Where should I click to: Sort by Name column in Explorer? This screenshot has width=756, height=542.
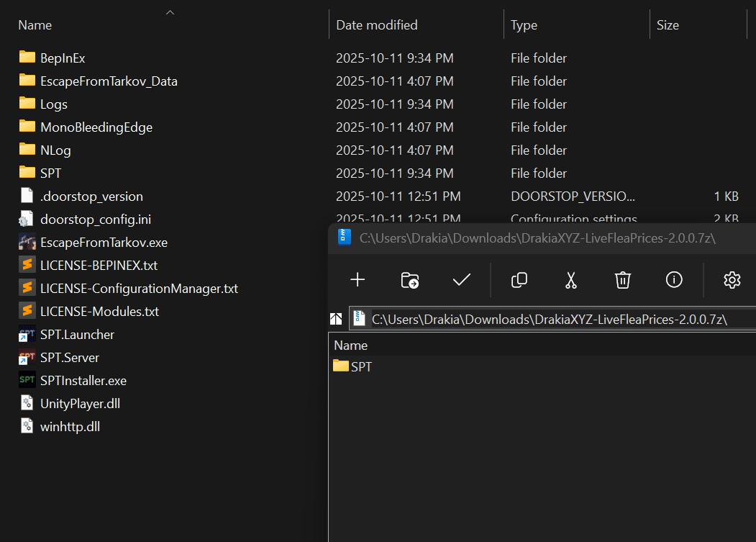click(35, 25)
